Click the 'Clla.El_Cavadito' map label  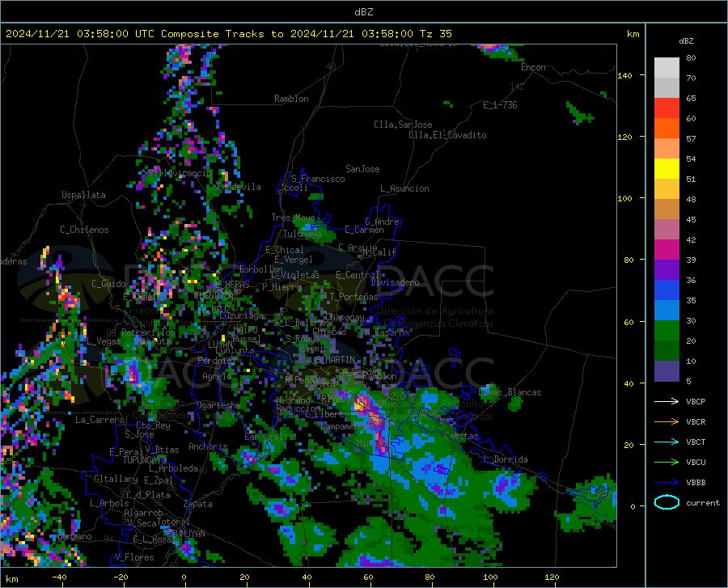447,135
